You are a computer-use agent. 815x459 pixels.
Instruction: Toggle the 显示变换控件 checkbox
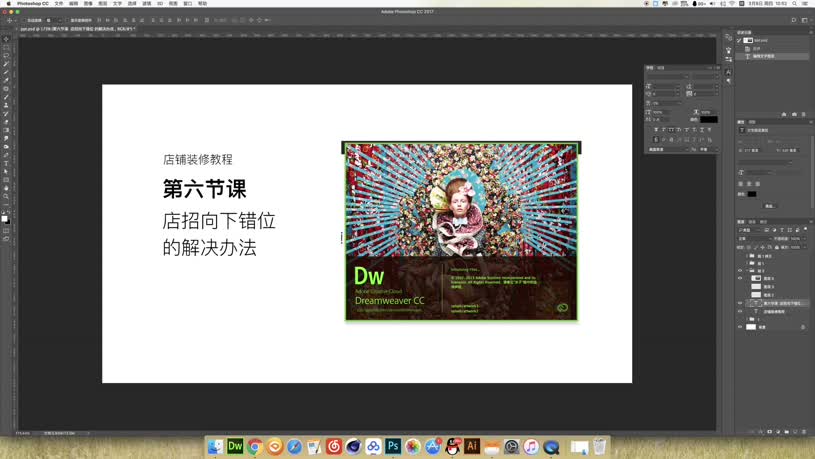coord(68,20)
